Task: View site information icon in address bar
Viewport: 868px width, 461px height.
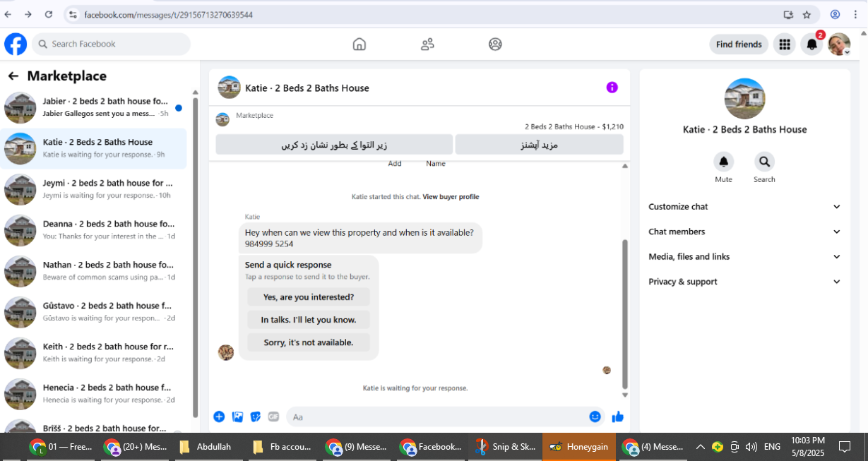Action: tap(73, 14)
